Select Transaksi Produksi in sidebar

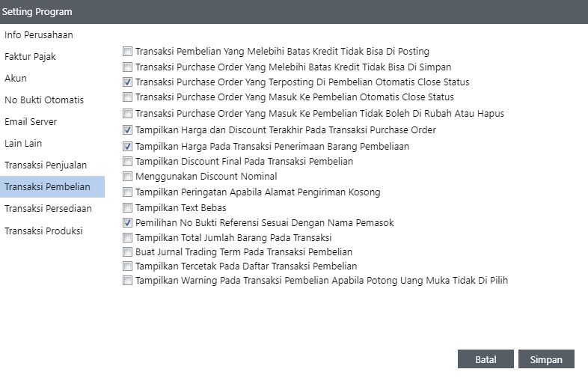43,231
